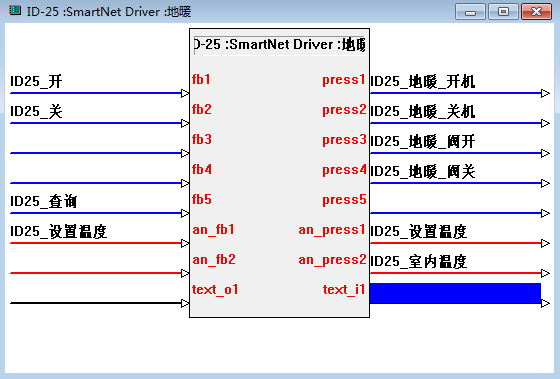Close the ID-25 SmartNet Driver window
The image size is (560, 379).
pos(536,11)
